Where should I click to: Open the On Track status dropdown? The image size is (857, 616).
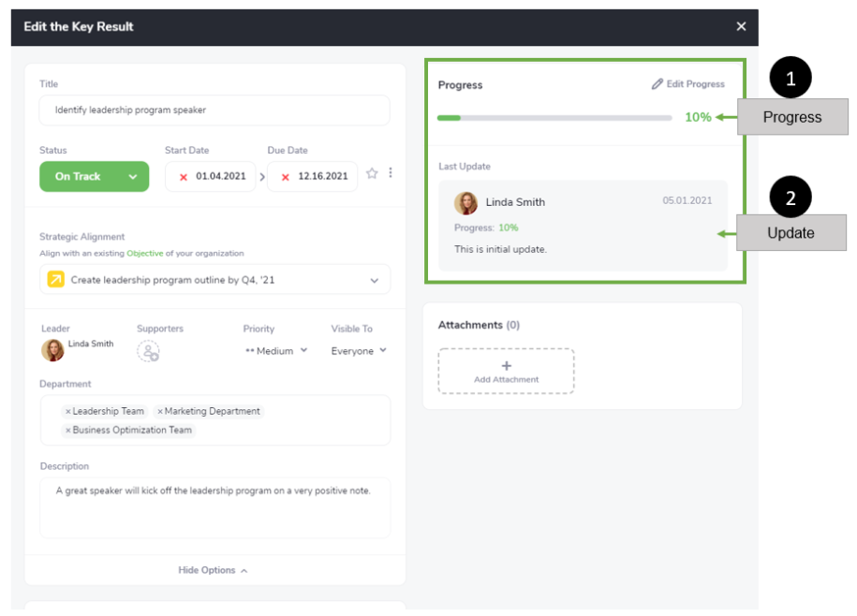[94, 176]
